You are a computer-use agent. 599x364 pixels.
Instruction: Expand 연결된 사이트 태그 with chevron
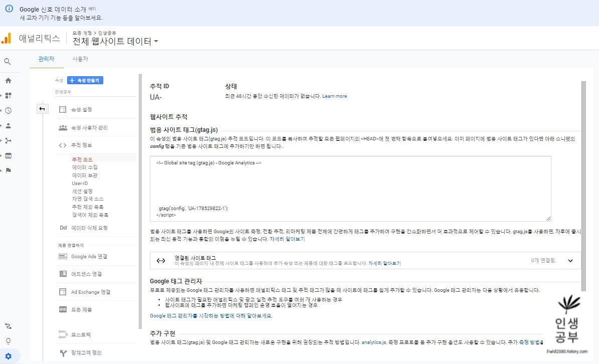(x=570, y=261)
